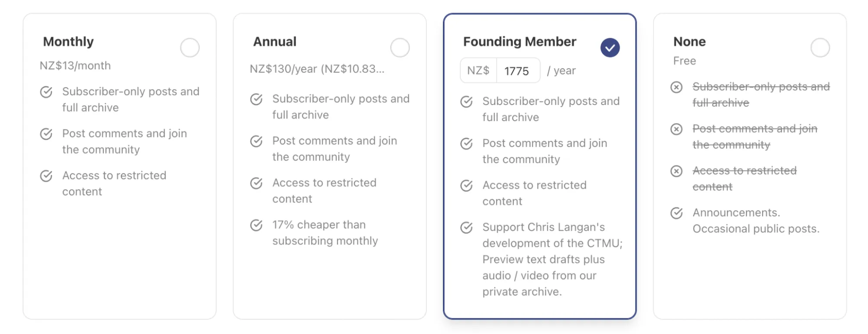868x334 pixels.
Task: Click checkmark icon next to Support Chris Langan's
Action: (x=466, y=228)
